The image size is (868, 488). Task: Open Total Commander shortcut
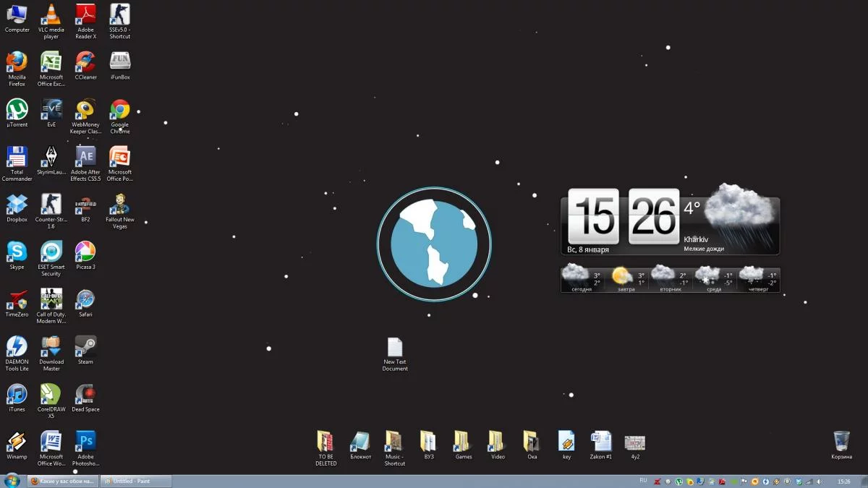pos(17,164)
